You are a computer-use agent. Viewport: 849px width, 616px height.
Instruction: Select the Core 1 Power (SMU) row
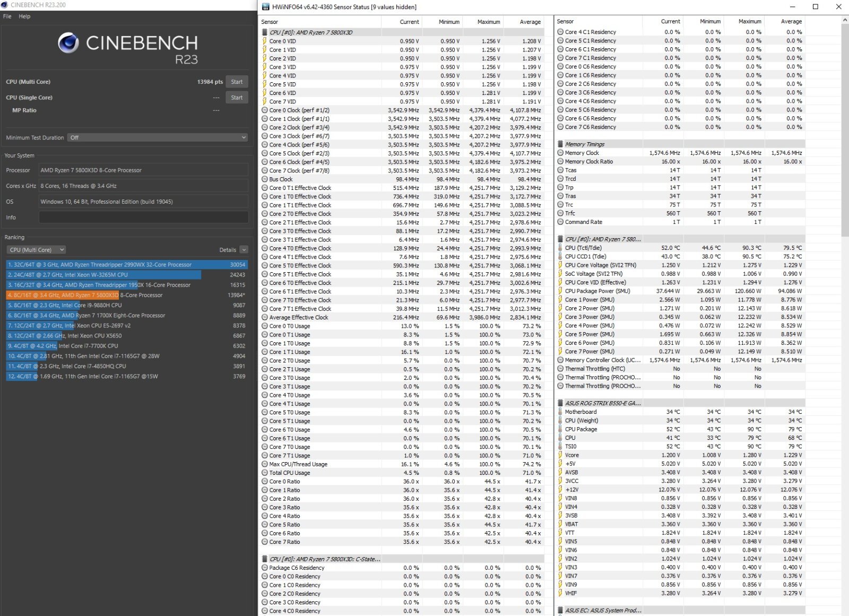point(680,300)
